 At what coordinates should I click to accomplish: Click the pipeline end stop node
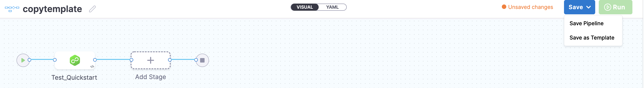coord(202,60)
